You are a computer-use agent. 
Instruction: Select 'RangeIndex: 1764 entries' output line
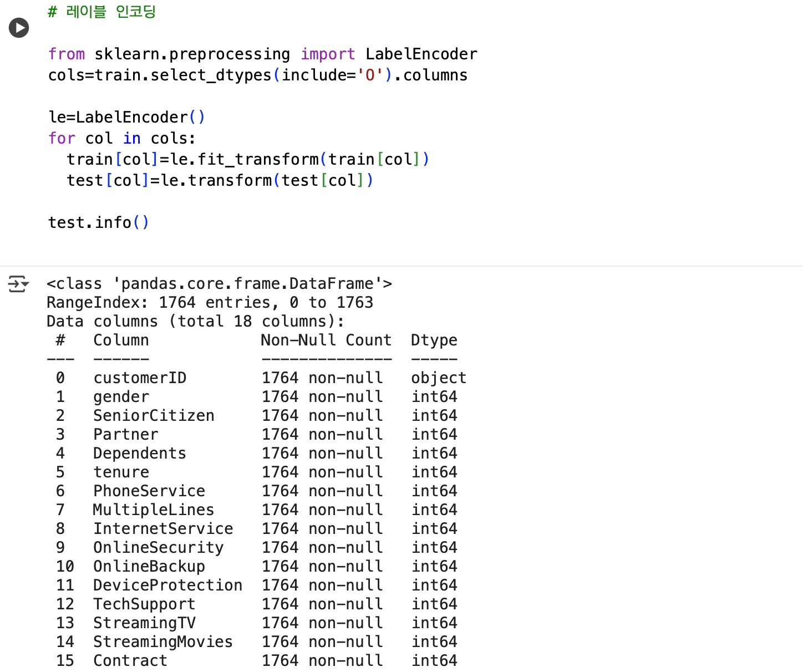210,303
